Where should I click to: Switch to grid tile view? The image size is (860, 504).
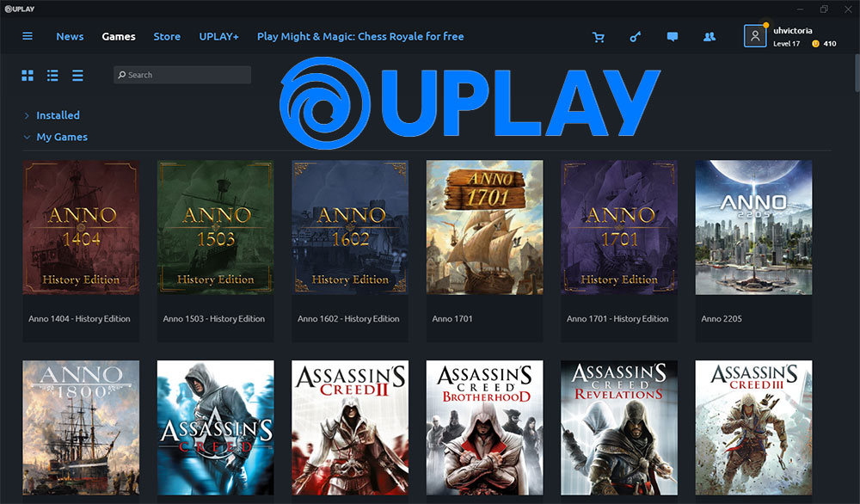(28, 75)
